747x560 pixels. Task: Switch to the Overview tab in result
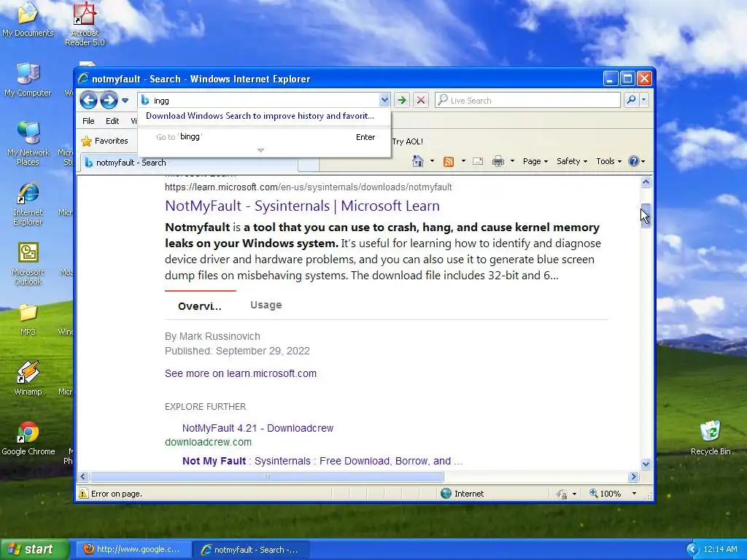200,306
